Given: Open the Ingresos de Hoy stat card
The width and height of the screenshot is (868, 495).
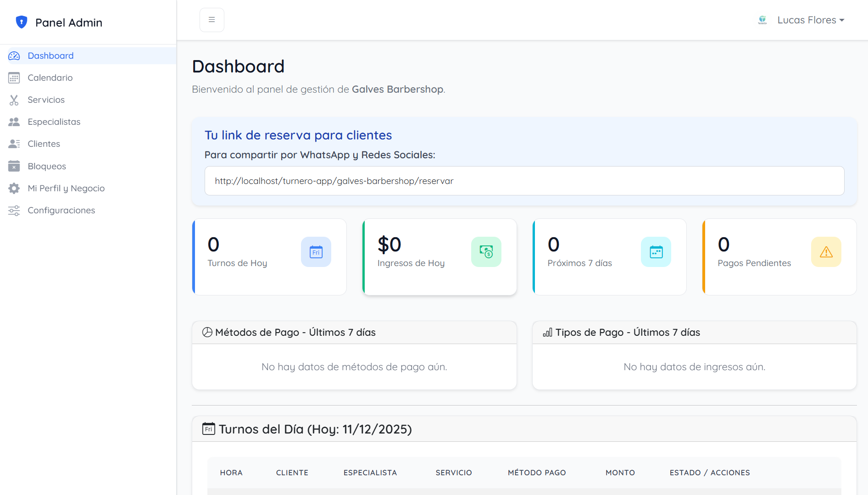Looking at the screenshot, I should click(440, 257).
